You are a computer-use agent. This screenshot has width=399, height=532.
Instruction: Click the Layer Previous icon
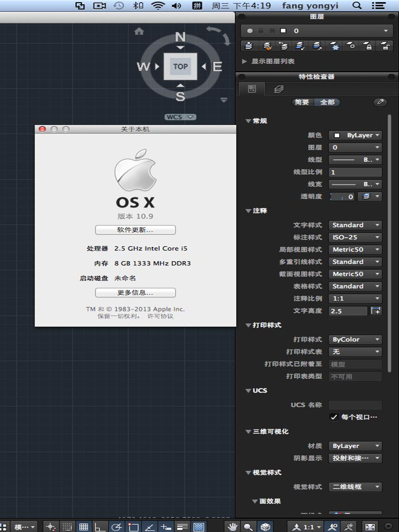click(284, 45)
